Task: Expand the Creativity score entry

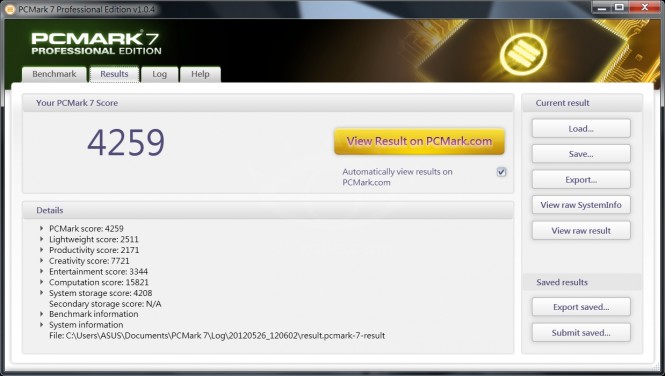Action: pyautogui.click(x=42, y=260)
